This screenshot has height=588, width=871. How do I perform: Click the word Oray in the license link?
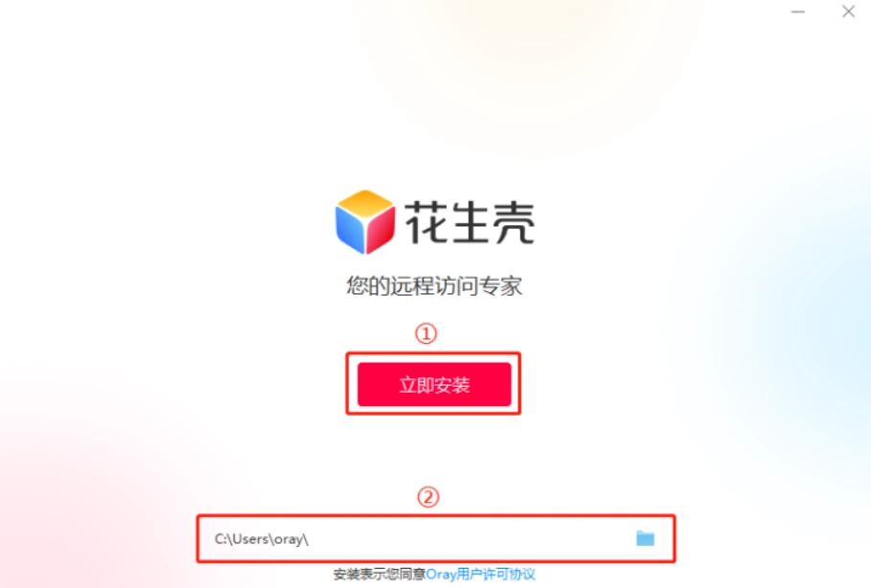click(x=441, y=575)
